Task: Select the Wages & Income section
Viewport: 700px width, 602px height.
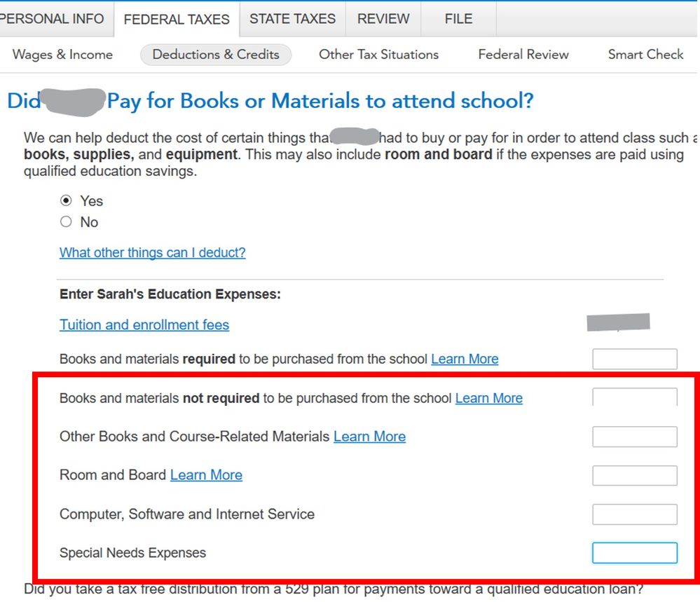Action: tap(62, 55)
